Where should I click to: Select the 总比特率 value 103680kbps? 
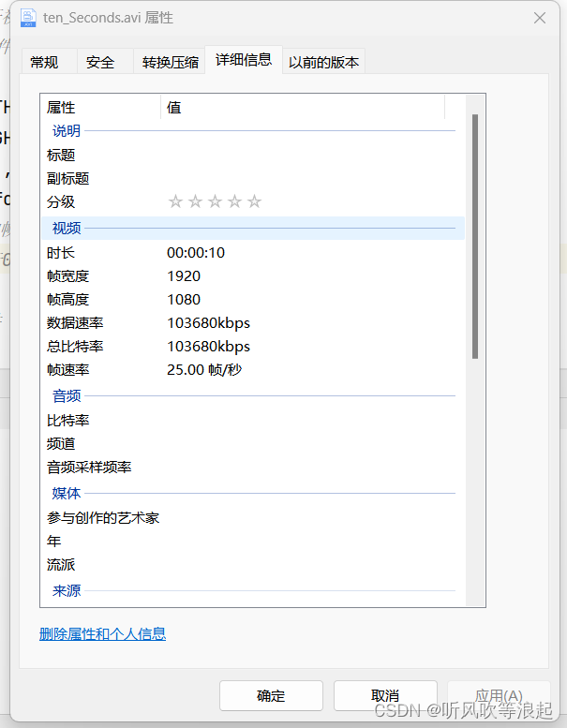click(208, 347)
